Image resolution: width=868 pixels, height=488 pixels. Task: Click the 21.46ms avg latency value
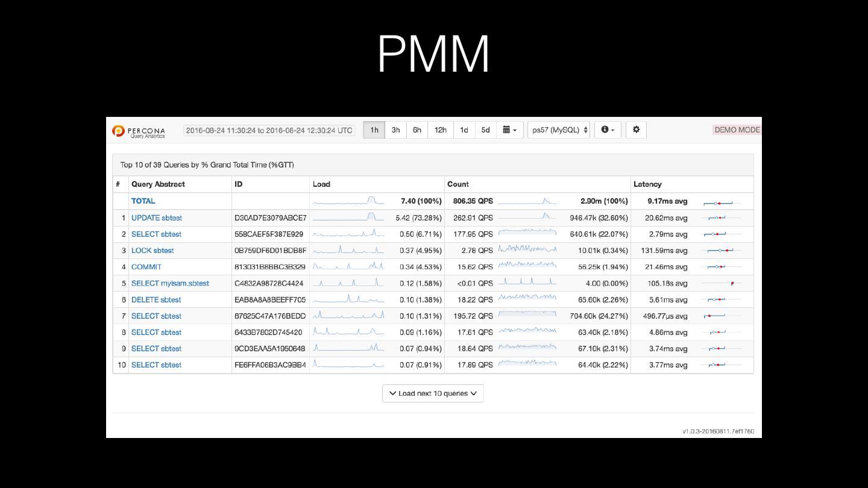coord(667,266)
